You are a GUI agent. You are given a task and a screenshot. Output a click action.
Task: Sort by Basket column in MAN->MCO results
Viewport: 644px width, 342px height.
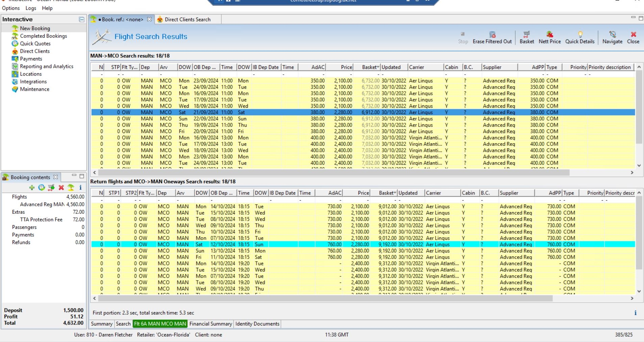click(370, 67)
